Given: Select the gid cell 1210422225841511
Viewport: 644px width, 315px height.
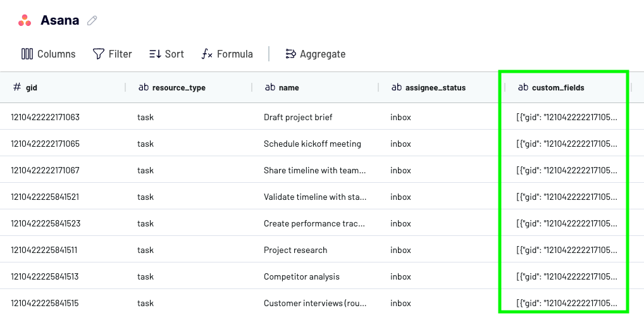Looking at the screenshot, I should (x=44, y=250).
